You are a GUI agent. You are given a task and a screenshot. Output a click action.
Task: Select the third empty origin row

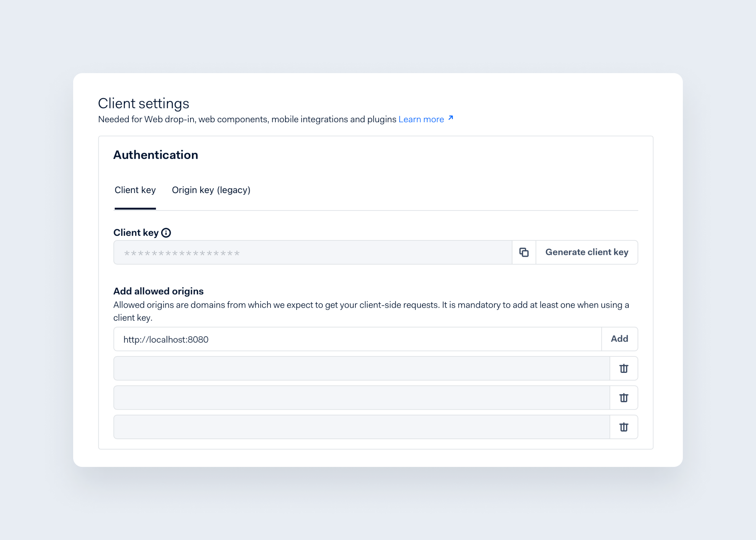click(x=361, y=427)
